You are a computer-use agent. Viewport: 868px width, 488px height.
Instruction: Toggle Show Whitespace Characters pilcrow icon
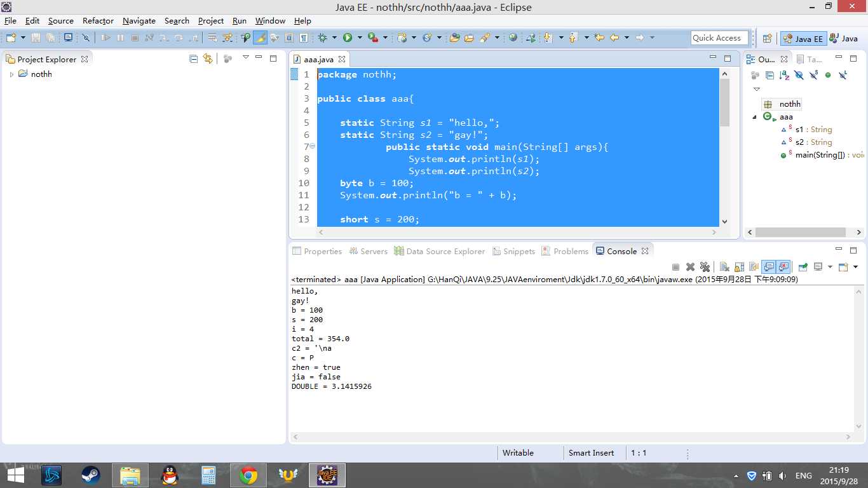click(304, 38)
